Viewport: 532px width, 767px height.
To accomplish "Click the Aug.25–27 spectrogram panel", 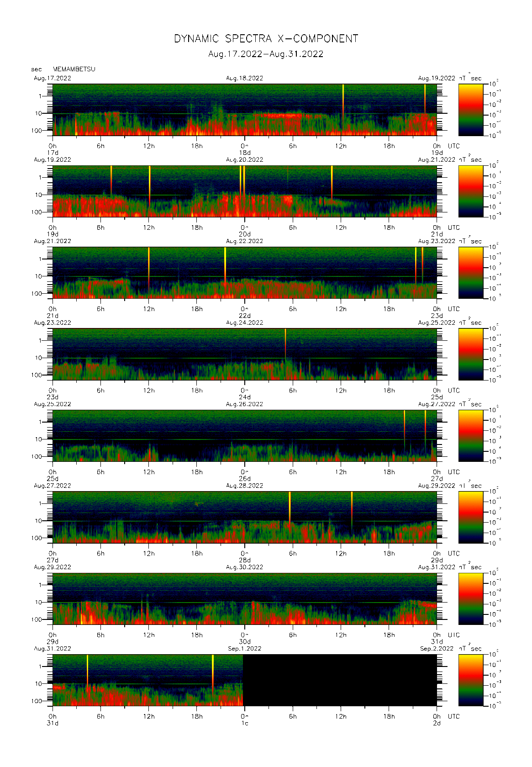I will point(245,436).
